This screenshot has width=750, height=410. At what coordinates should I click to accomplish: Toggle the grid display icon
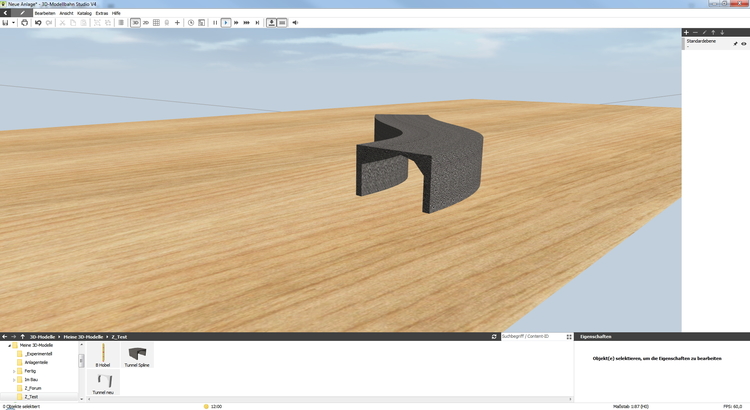pos(156,22)
